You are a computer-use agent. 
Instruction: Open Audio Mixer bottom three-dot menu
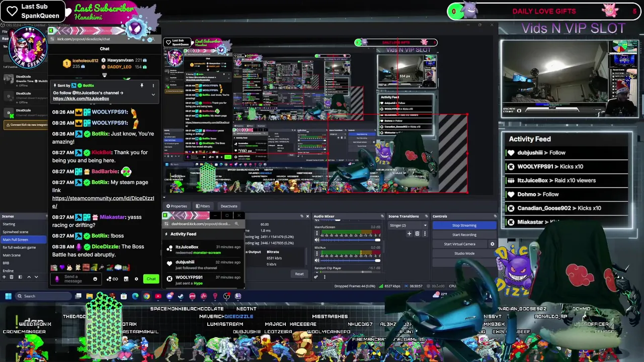click(325, 277)
